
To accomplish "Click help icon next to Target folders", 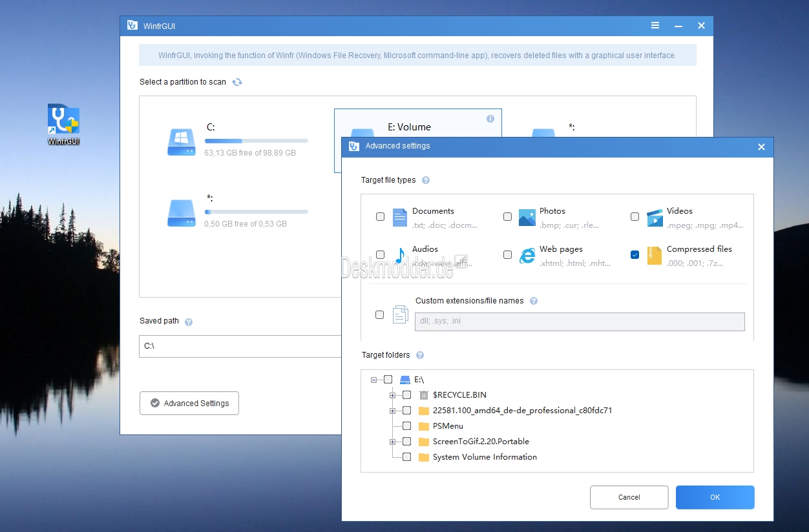I will tap(420, 355).
